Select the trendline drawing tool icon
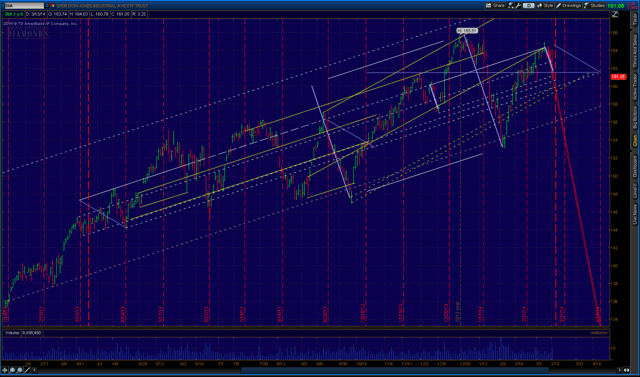Image resolution: width=640 pixels, height=377 pixels. (x=27, y=370)
